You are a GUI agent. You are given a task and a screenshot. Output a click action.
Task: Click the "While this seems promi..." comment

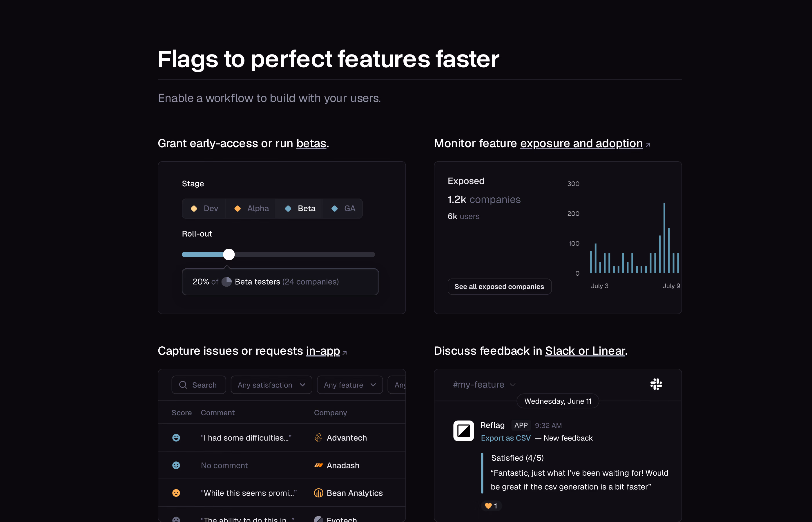[249, 493]
